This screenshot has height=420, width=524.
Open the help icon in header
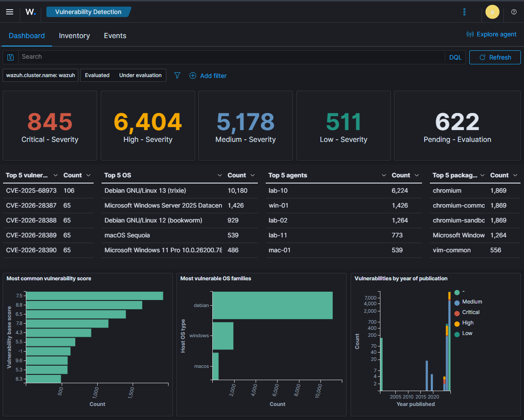513,12
